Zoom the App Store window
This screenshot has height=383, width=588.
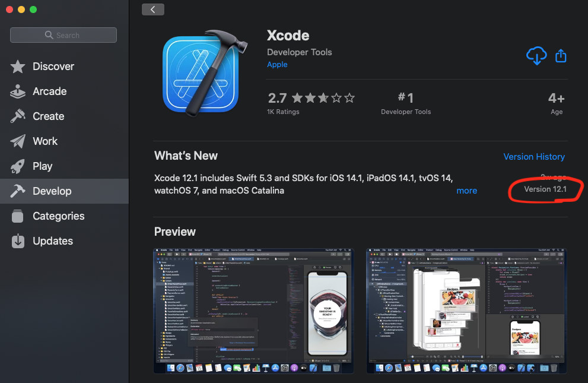click(33, 10)
